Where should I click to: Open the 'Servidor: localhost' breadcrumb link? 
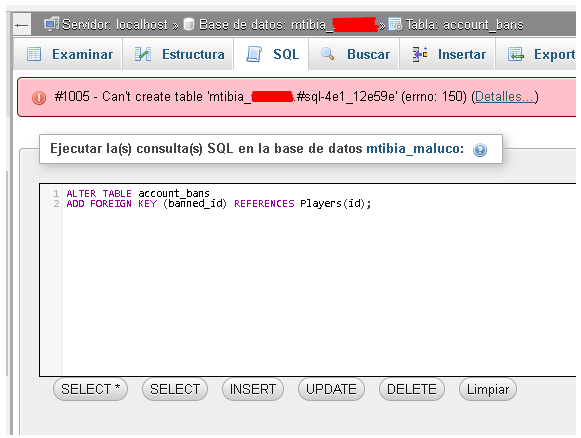114,24
